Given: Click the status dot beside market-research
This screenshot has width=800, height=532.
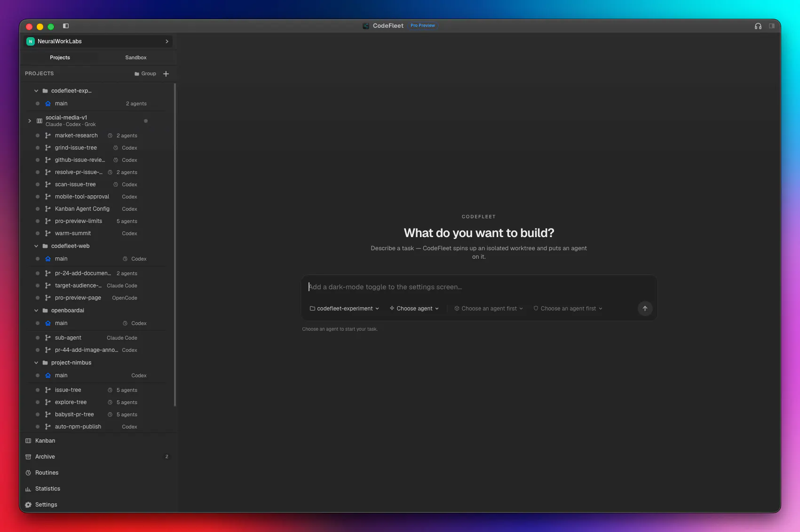Looking at the screenshot, I should click(x=38, y=135).
